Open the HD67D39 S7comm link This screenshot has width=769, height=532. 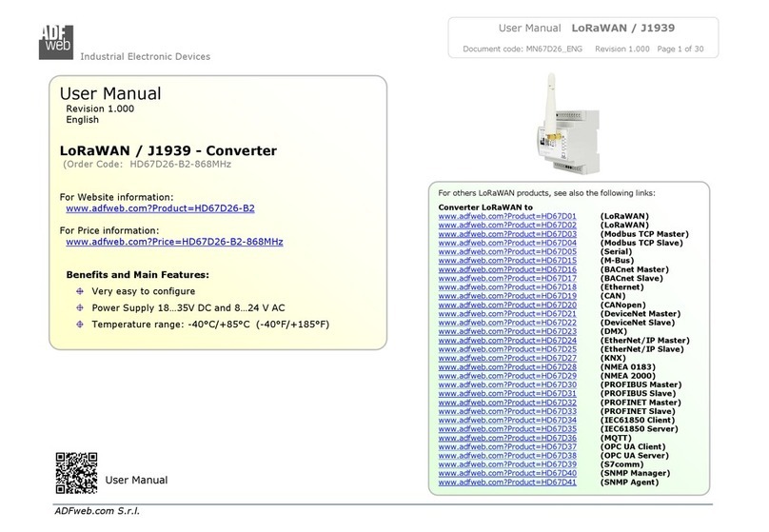[x=507, y=464]
